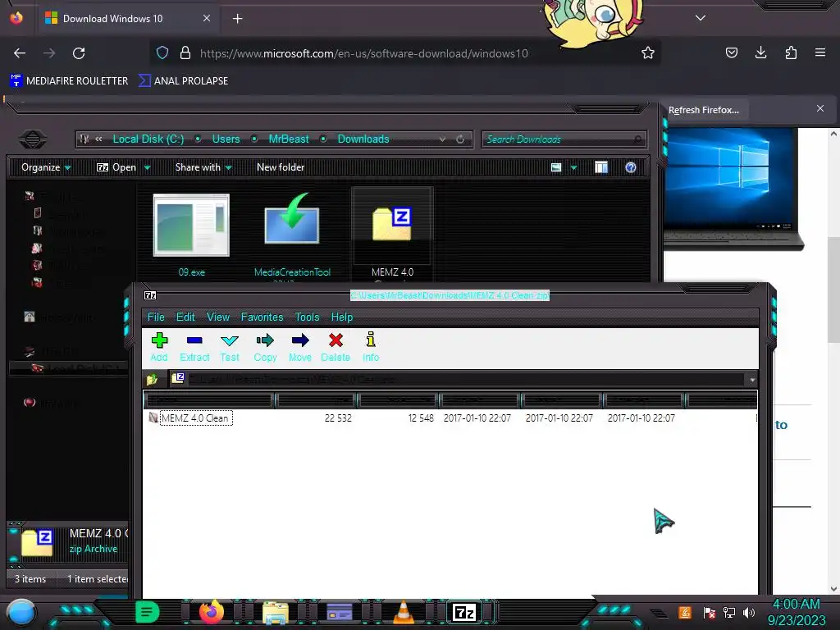Image resolution: width=840 pixels, height=630 pixels.
Task: Bookmark this page with the star icon
Action: pos(648,52)
